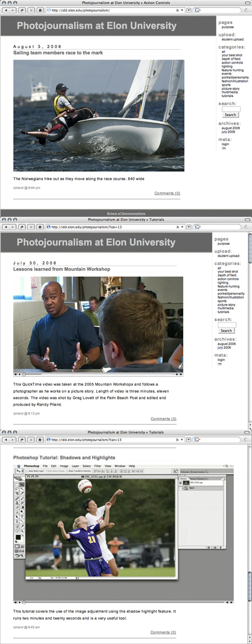252x644 pixels.
Task: Play the Mountain Workshop QuickTime video
Action: [x=20, y=374]
